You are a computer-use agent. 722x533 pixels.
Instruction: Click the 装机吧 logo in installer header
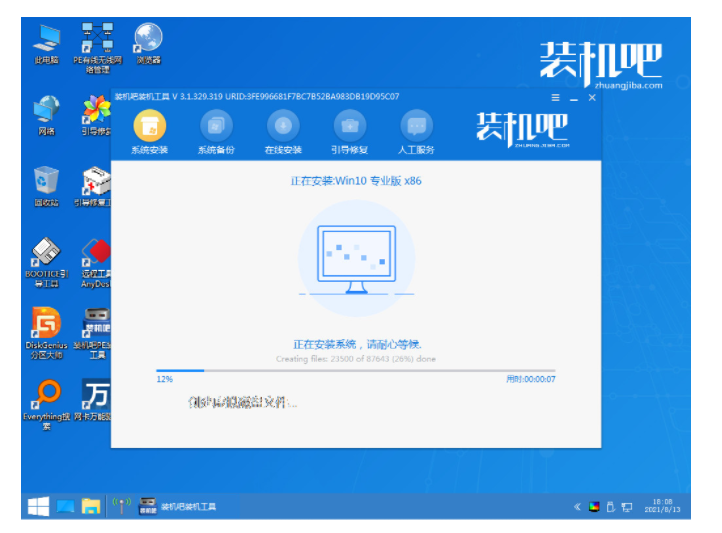[522, 129]
